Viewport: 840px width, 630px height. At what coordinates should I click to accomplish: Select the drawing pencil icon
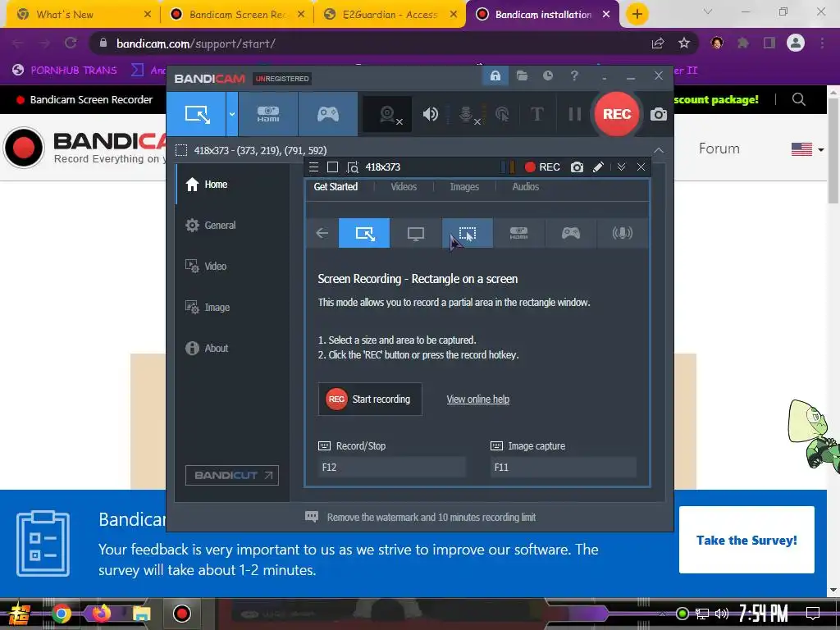[x=598, y=167]
